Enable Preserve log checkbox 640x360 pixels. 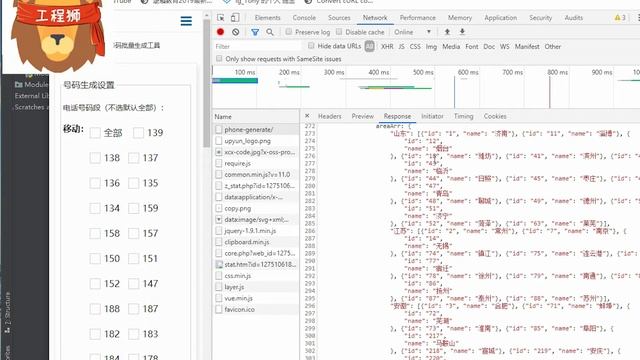[289, 32]
